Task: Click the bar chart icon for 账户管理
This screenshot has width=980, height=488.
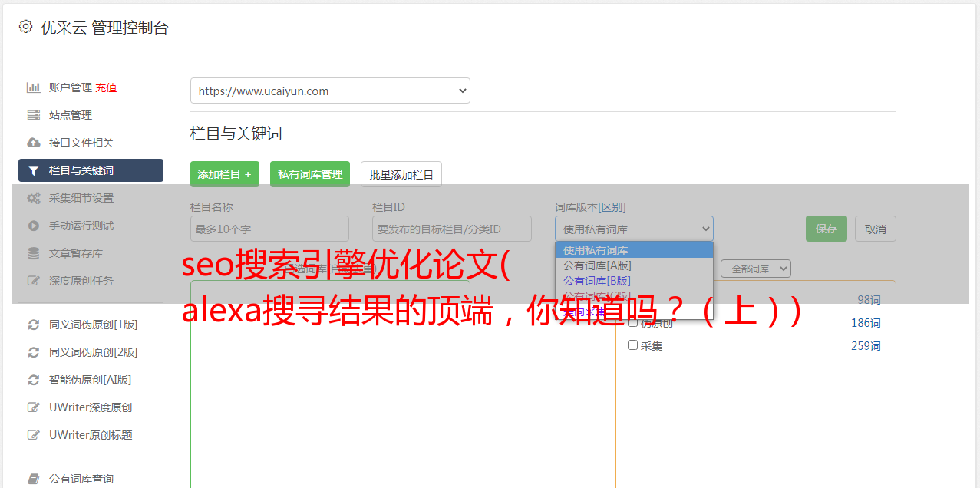Action: [34, 87]
